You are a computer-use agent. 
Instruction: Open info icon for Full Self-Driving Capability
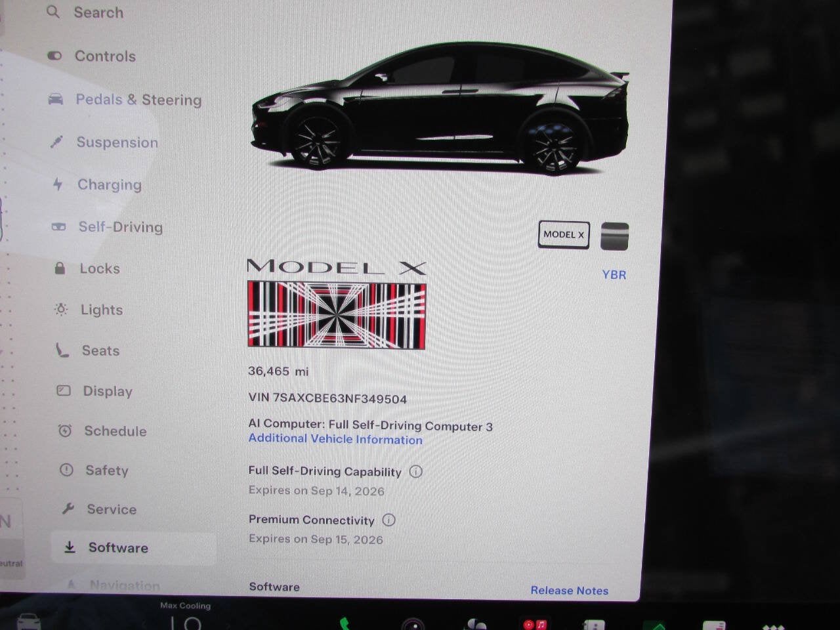(415, 471)
